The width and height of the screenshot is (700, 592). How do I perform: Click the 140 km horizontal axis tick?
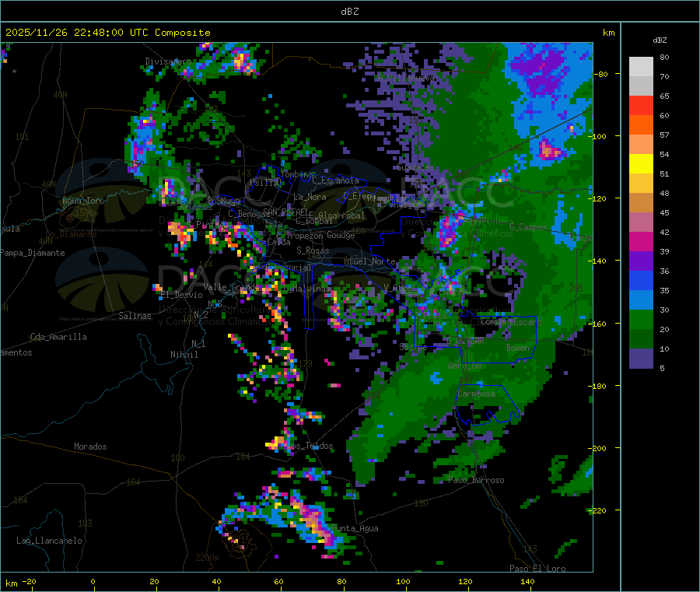527,582
